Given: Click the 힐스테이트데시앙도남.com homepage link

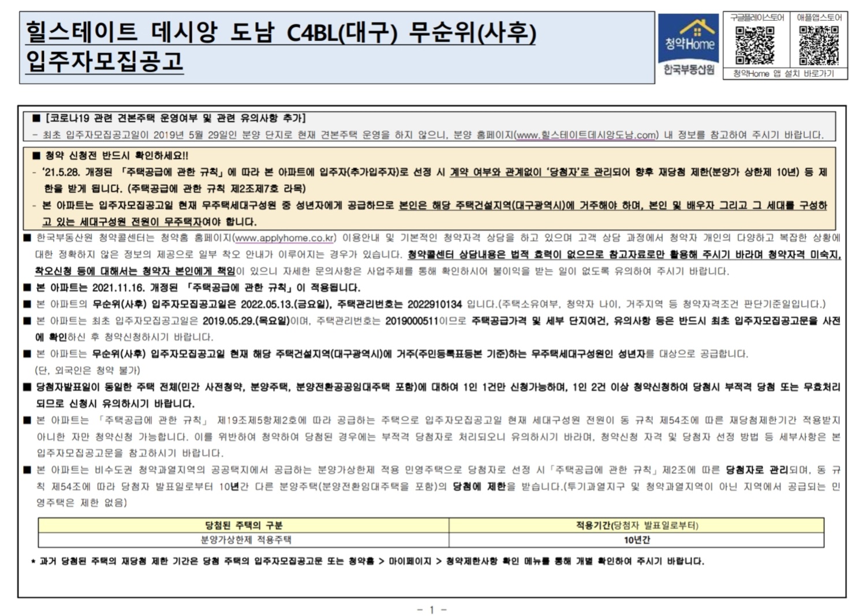Looking at the screenshot, I should coord(585,135).
